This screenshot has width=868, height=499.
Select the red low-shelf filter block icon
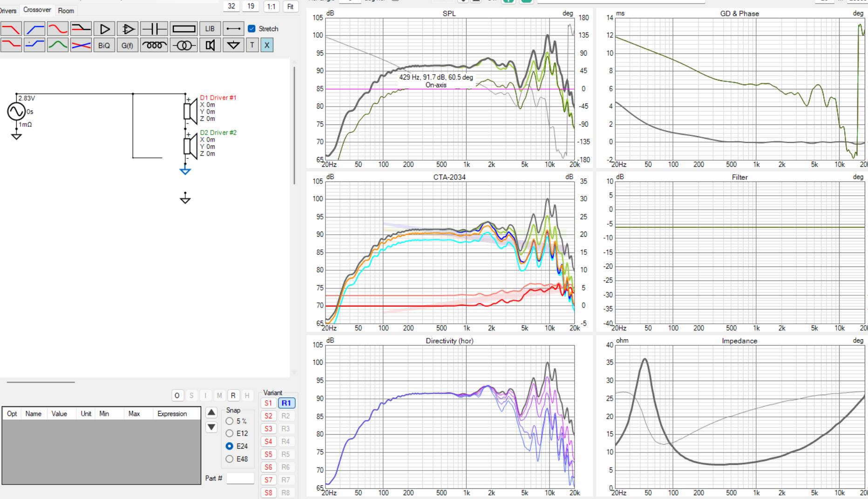click(11, 45)
